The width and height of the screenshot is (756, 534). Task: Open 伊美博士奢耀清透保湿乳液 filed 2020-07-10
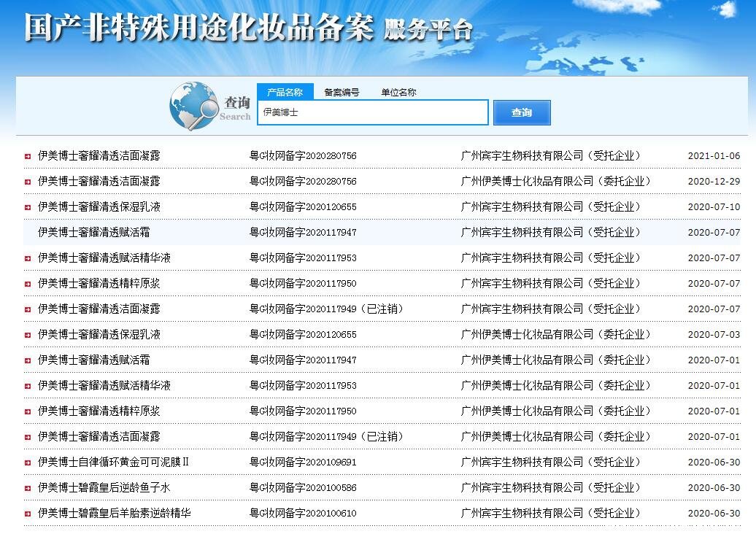coord(99,206)
